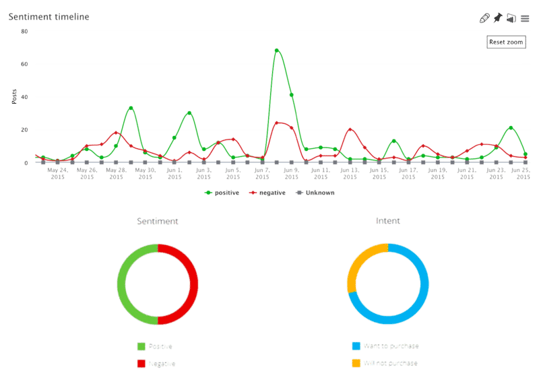This screenshot has height=392, width=539.
Task: Toggle the negative series in legend
Action: point(267,193)
